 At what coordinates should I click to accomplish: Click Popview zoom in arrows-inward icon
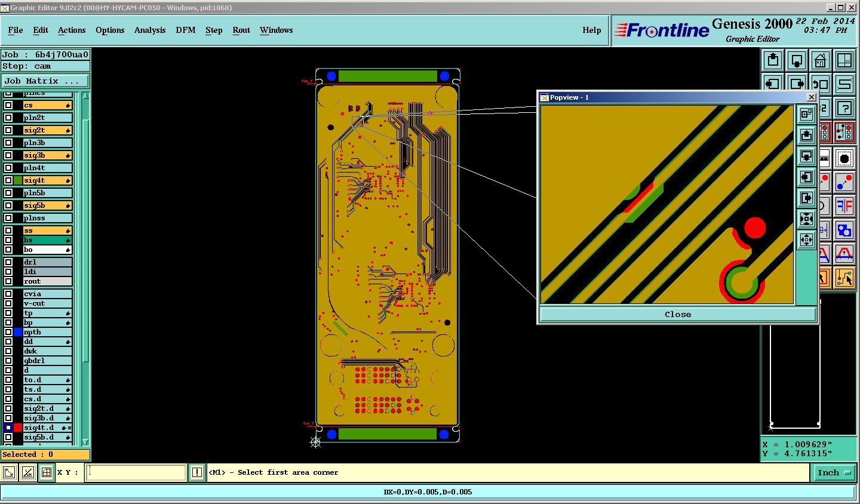806,219
